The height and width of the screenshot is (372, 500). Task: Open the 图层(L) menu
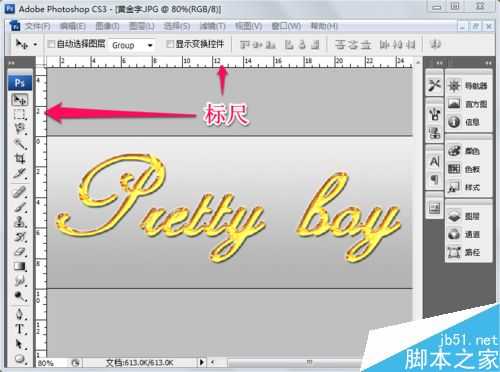142,26
